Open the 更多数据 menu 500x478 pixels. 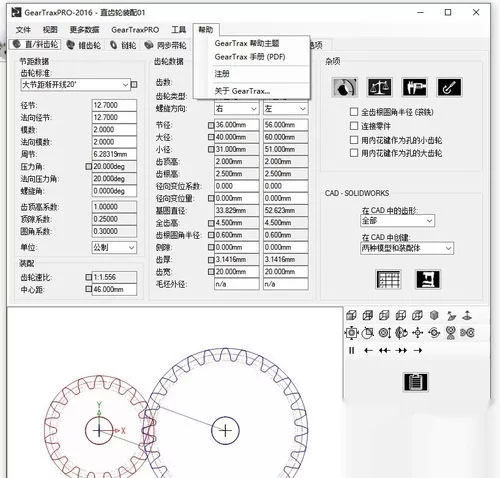click(x=84, y=30)
